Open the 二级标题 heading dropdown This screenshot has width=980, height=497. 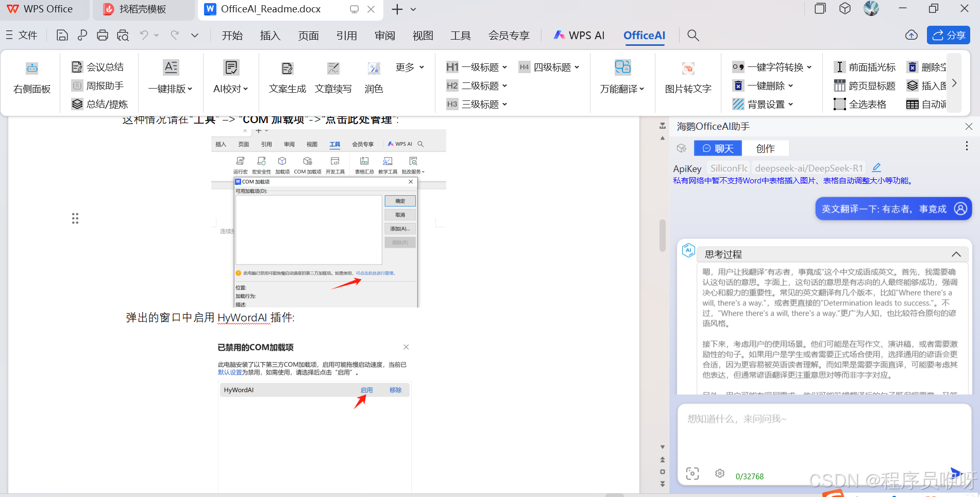pyautogui.click(x=477, y=85)
